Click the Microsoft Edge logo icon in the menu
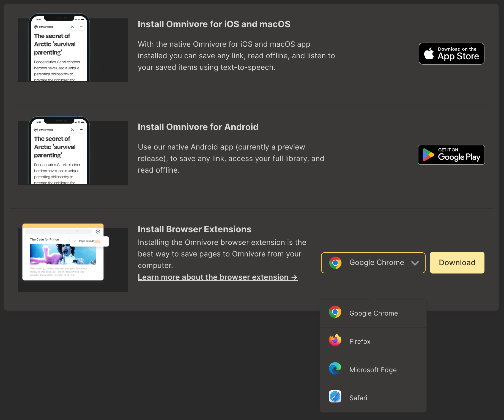This screenshot has height=420, width=504. coord(335,368)
